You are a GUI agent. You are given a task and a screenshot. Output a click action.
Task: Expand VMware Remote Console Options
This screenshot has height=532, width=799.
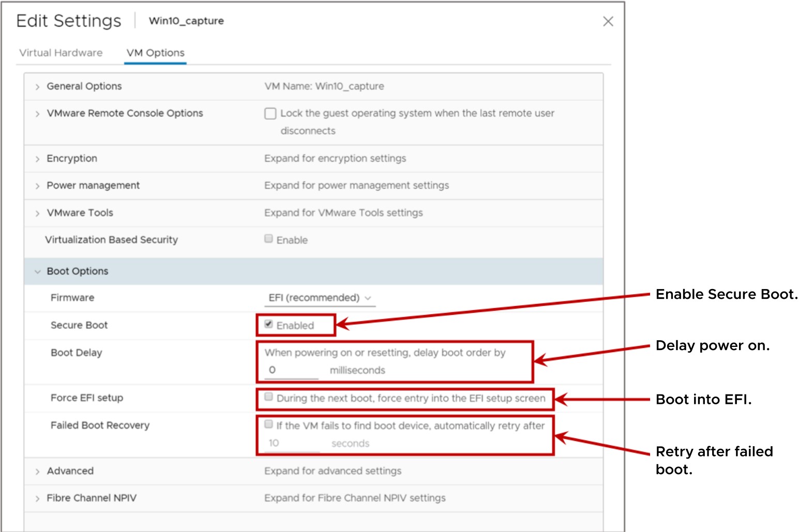pyautogui.click(x=37, y=114)
